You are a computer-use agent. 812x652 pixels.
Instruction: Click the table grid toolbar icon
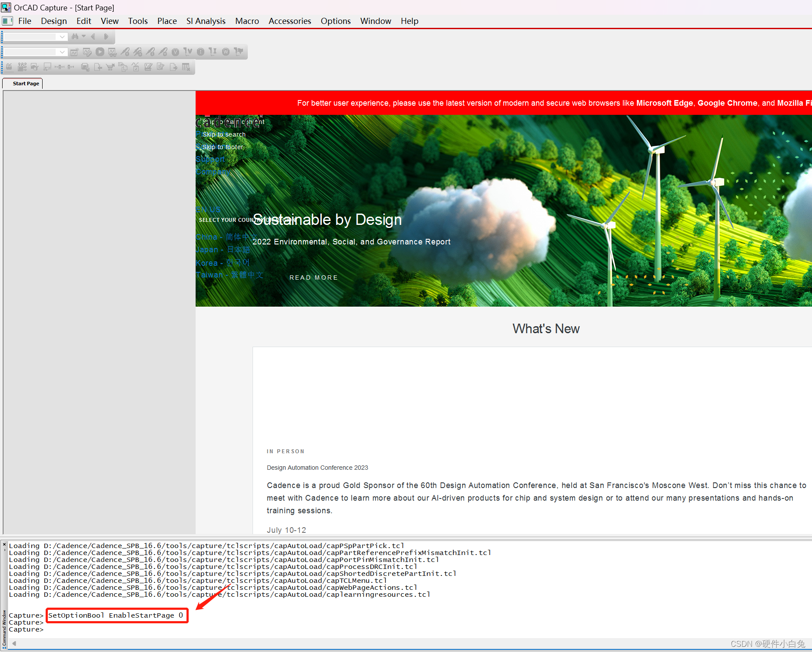pos(186,67)
